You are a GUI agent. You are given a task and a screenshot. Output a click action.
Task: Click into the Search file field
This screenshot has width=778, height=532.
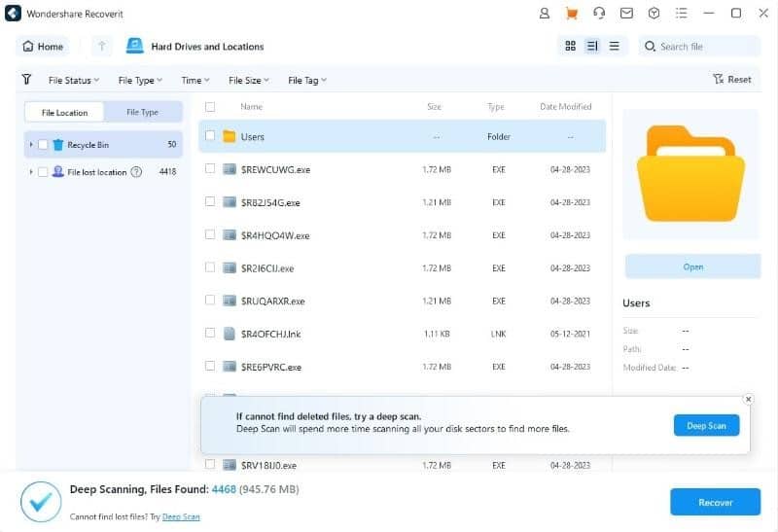[x=699, y=46]
